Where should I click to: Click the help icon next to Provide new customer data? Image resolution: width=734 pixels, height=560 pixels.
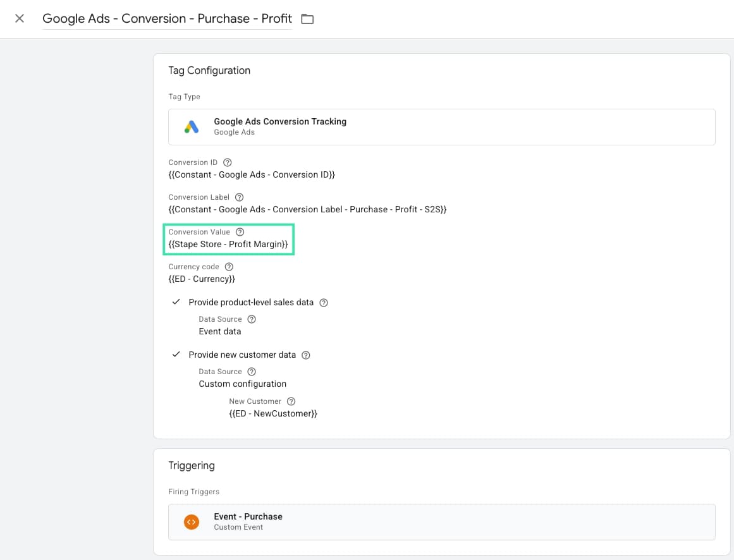point(306,355)
